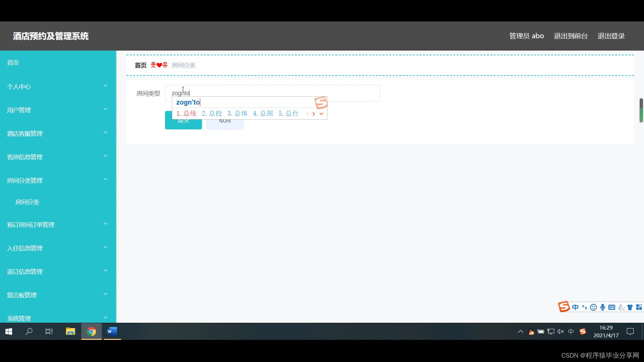Click the Chrome icon in taskbar

pyautogui.click(x=91, y=331)
